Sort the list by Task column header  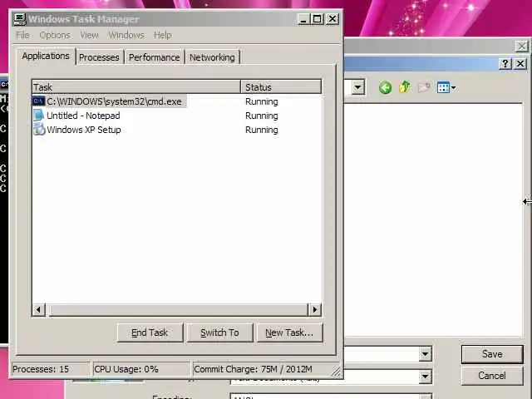[x=136, y=86]
